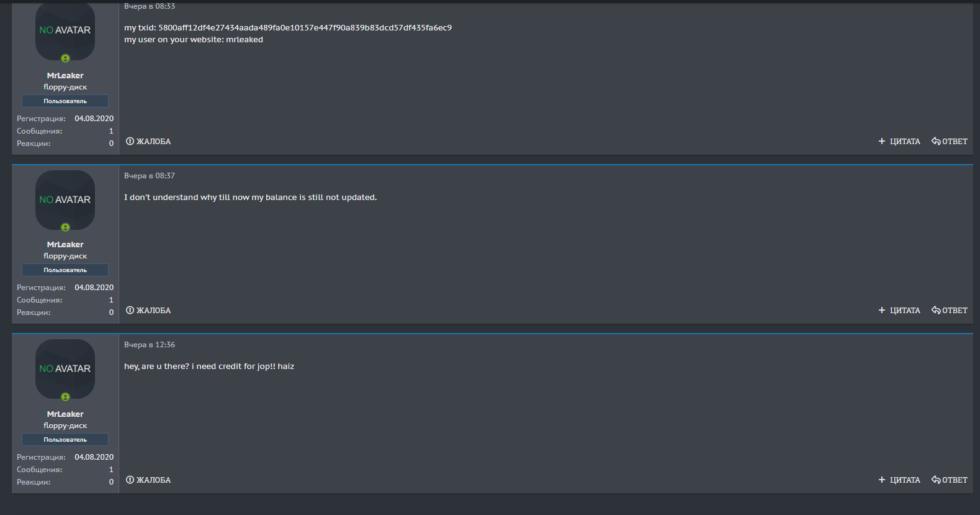The height and width of the screenshot is (515, 980).
Task: Click ЦИТАТА on the 08:37 post
Action: pyautogui.click(x=899, y=311)
